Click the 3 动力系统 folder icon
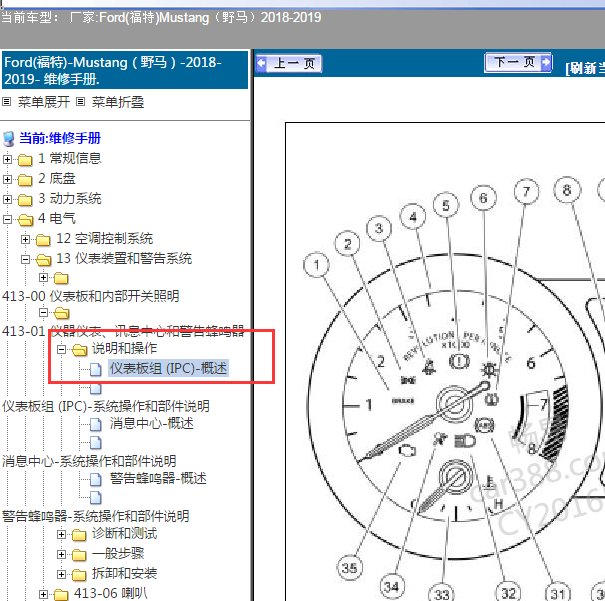 pos(25,200)
